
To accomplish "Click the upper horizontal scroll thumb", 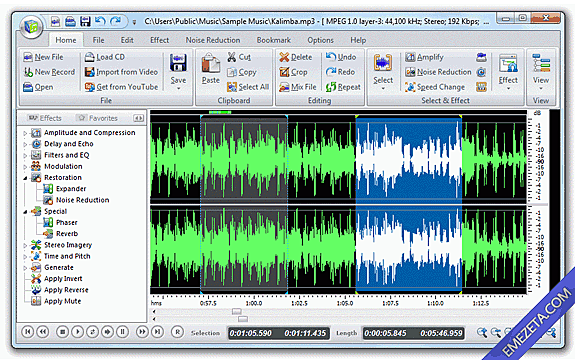I will (237, 312).
